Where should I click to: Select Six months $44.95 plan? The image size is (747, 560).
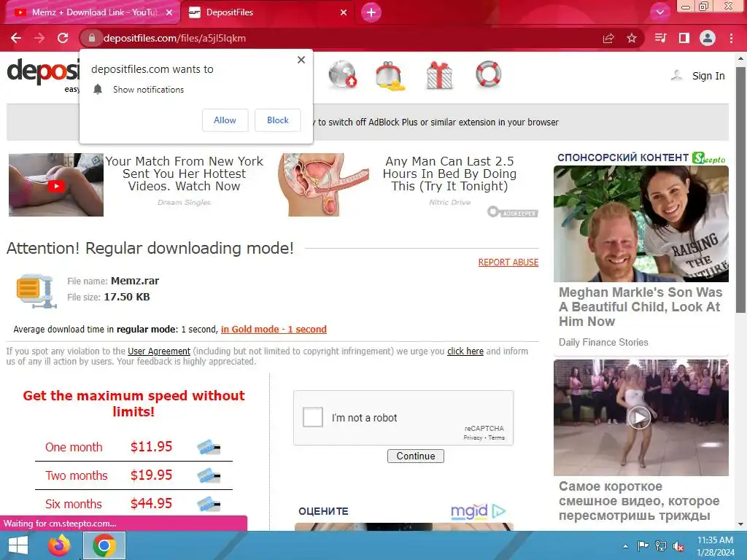pyautogui.click(x=133, y=503)
